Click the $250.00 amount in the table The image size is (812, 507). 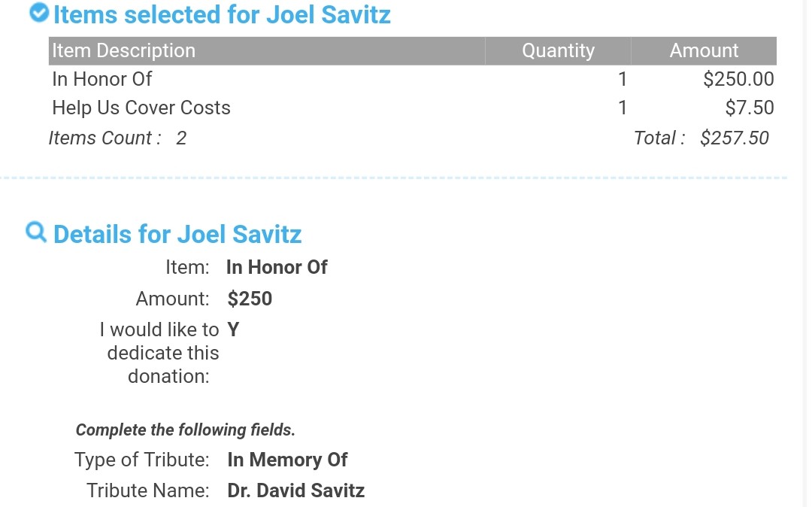pyautogui.click(x=738, y=79)
